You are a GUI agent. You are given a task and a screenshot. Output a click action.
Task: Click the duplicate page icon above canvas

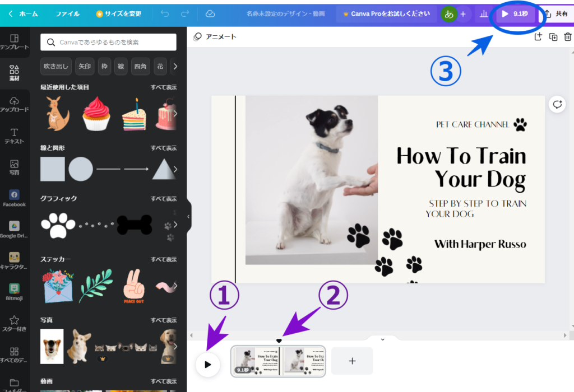click(553, 36)
